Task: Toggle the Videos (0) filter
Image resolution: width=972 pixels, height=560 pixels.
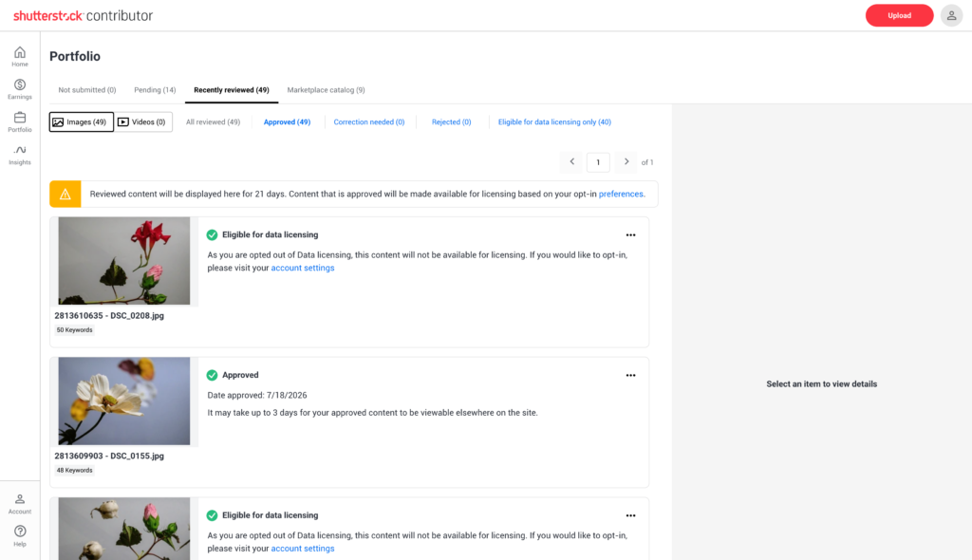Action: (143, 122)
